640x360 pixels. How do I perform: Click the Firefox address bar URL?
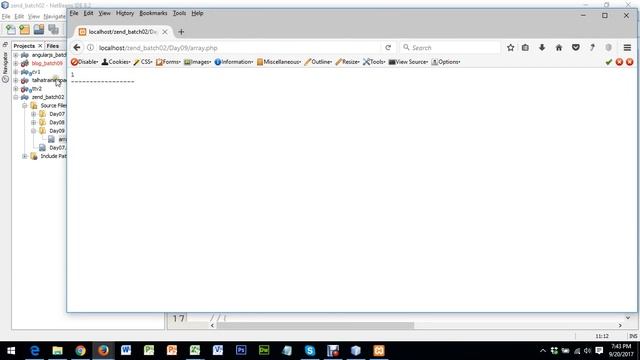tap(158, 48)
